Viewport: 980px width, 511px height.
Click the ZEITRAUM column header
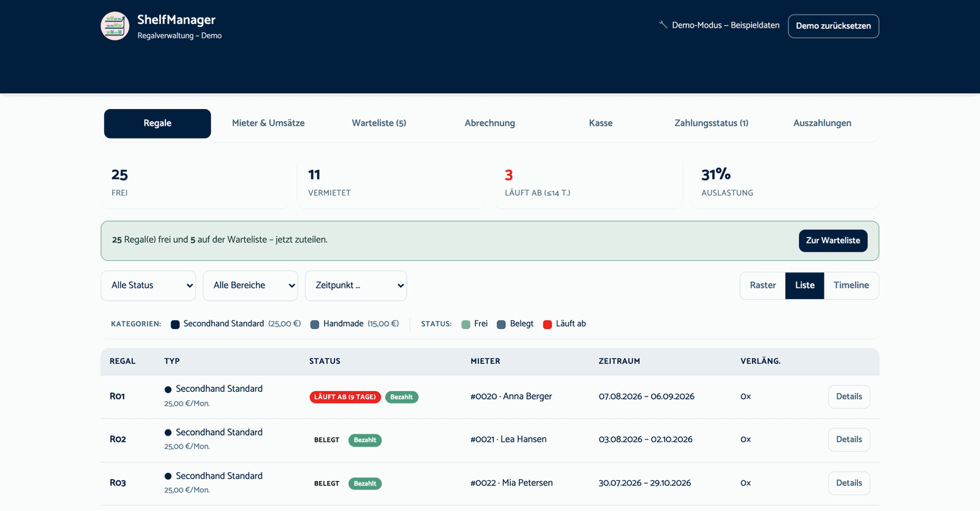619,361
